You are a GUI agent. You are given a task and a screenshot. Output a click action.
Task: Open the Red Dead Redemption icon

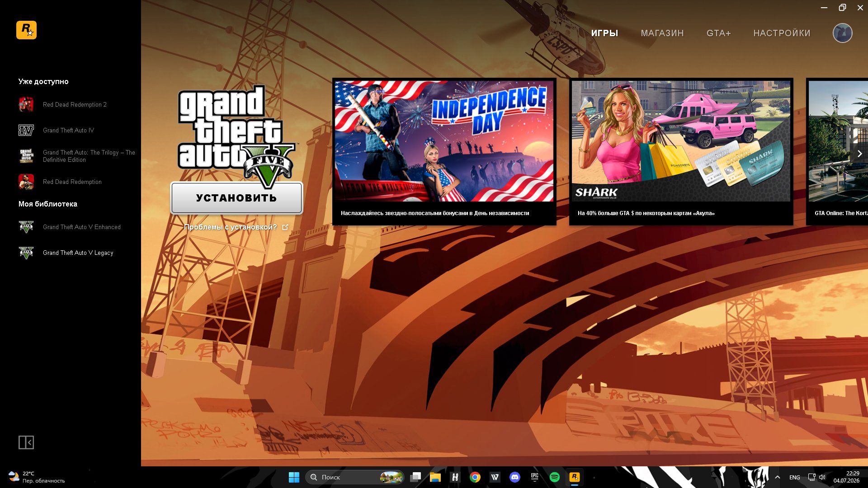click(26, 182)
